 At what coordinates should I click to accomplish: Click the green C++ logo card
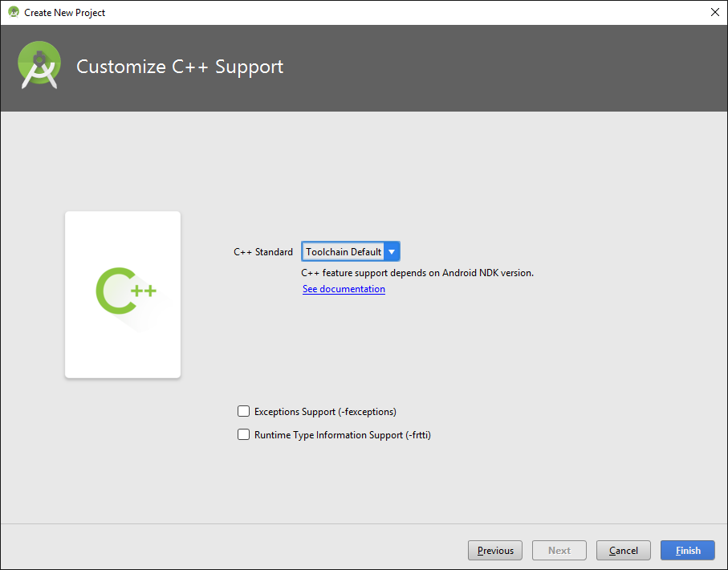123,295
